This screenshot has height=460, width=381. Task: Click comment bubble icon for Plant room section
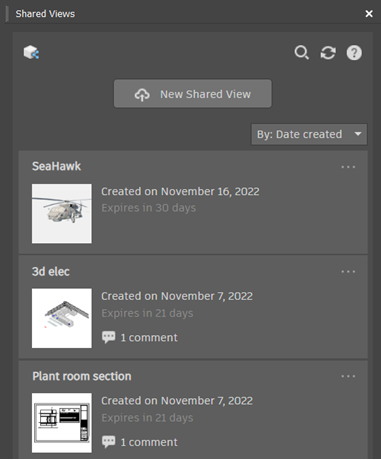[x=108, y=442]
